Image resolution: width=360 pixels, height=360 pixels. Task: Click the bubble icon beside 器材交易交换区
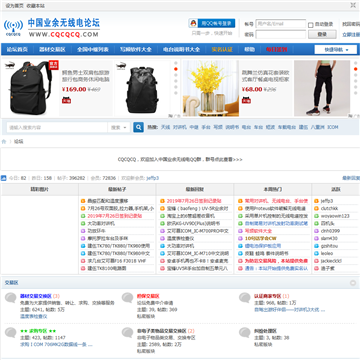[x=11, y=298]
